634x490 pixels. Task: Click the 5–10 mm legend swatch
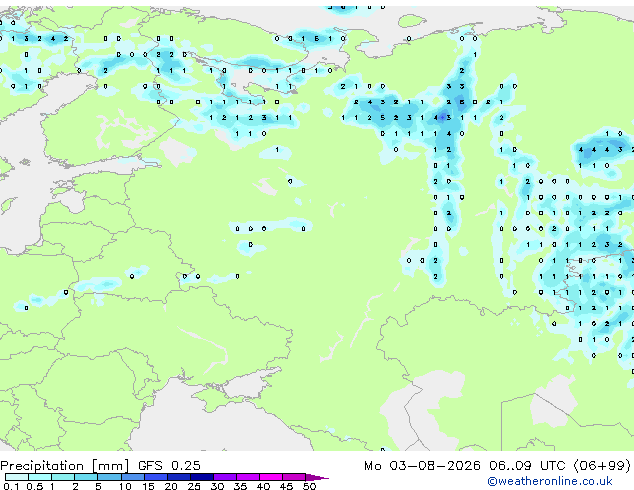tap(109, 477)
